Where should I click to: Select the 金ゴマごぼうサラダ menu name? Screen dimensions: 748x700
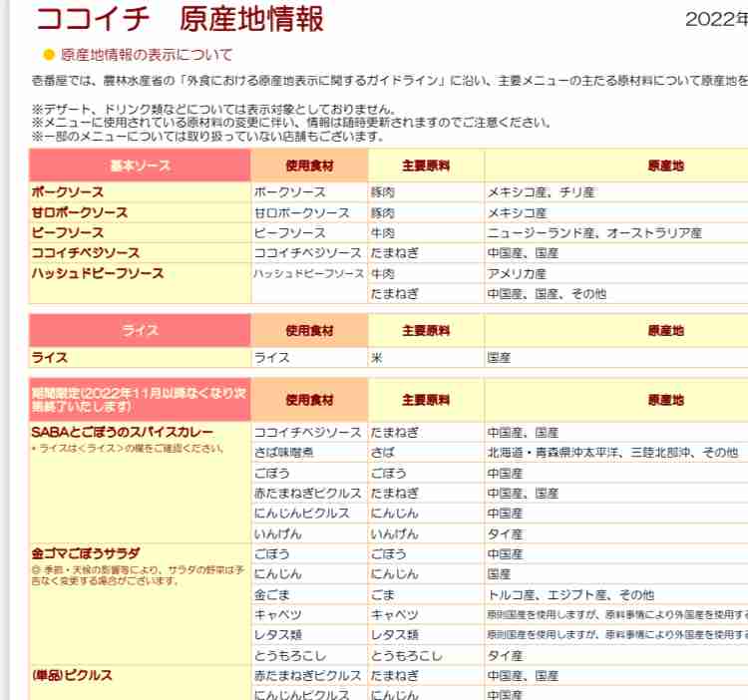click(x=86, y=553)
